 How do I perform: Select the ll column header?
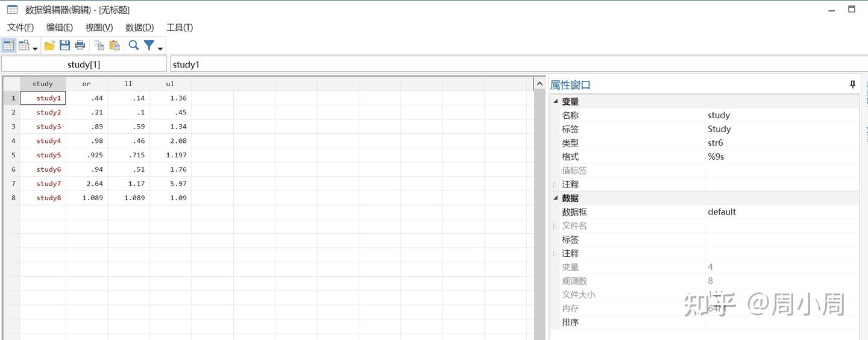(x=128, y=84)
